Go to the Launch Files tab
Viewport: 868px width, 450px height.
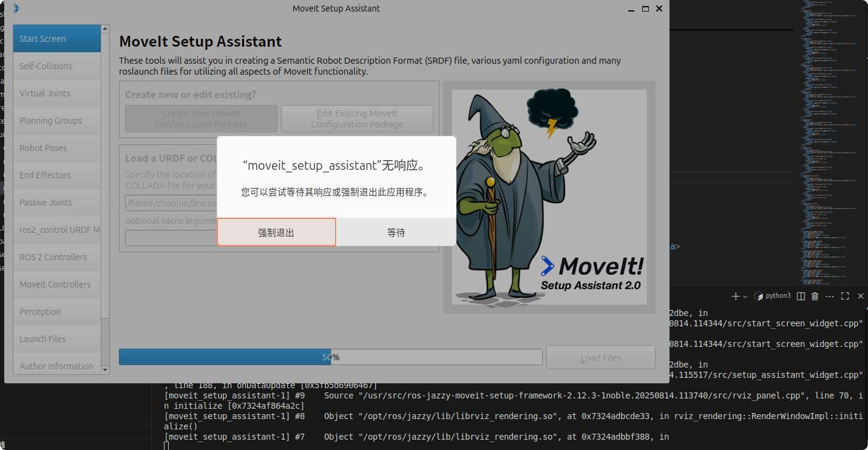[x=57, y=338]
